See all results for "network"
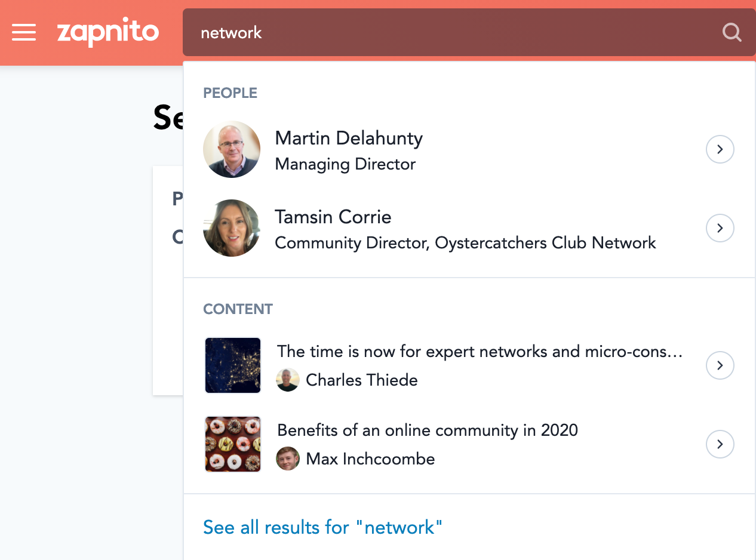756x560 pixels. click(322, 527)
